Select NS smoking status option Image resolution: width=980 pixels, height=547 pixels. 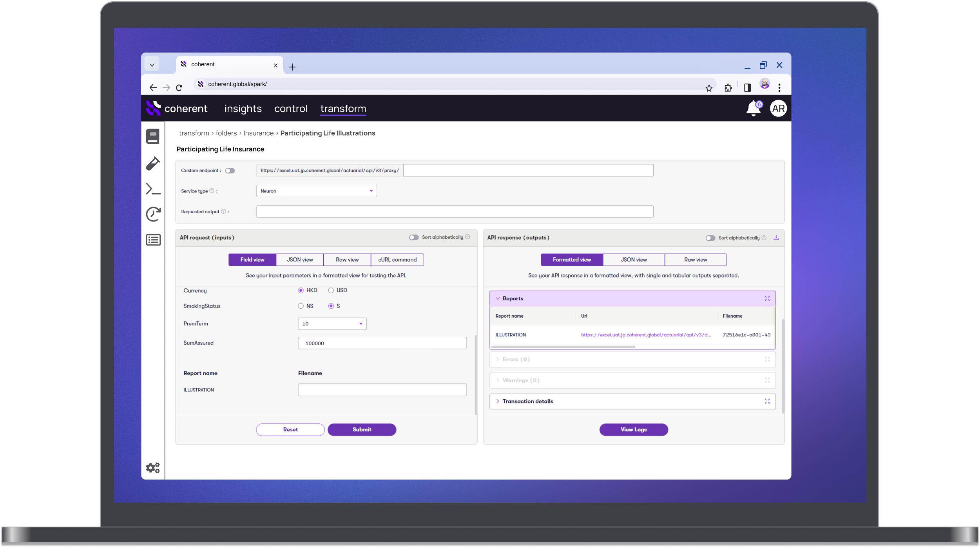point(301,306)
